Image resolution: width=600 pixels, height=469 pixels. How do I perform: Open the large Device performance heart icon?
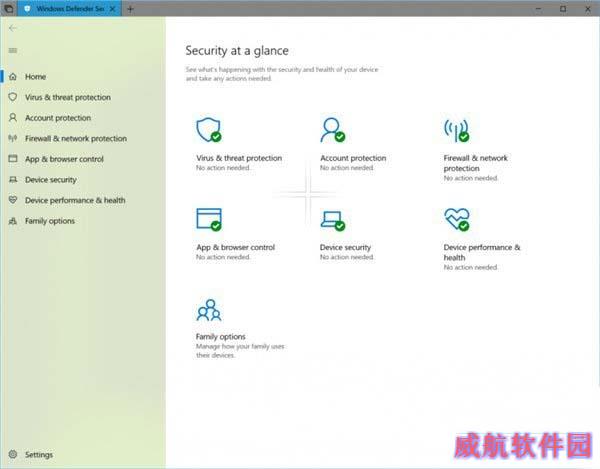457,220
